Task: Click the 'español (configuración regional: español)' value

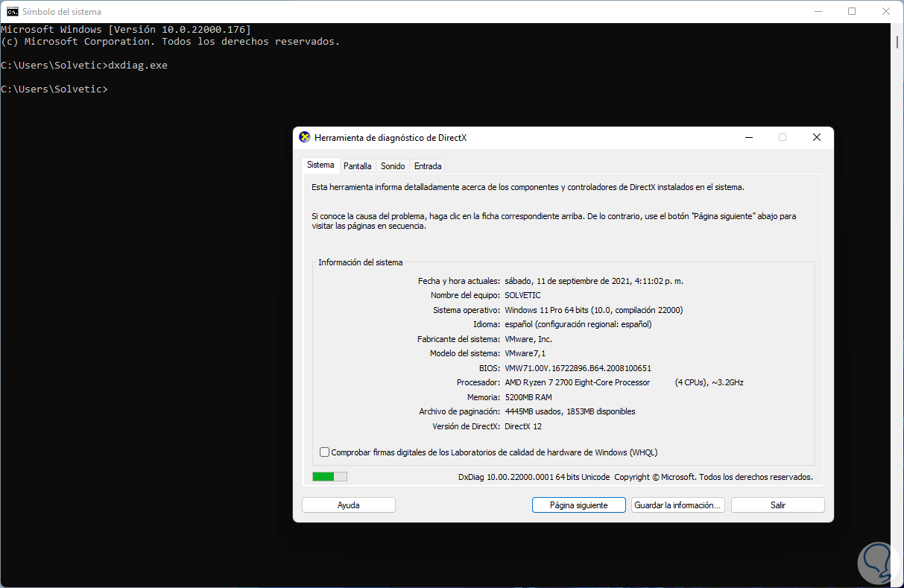Action: coord(578,324)
